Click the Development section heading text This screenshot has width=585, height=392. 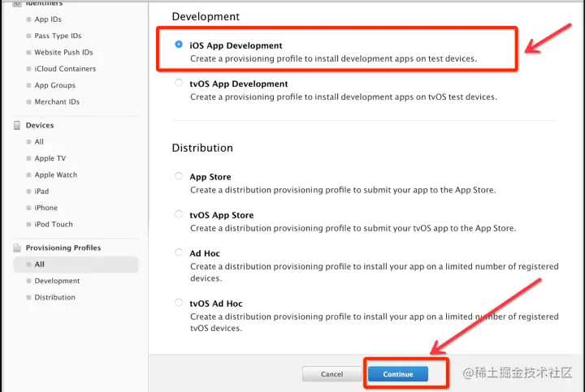(x=206, y=16)
